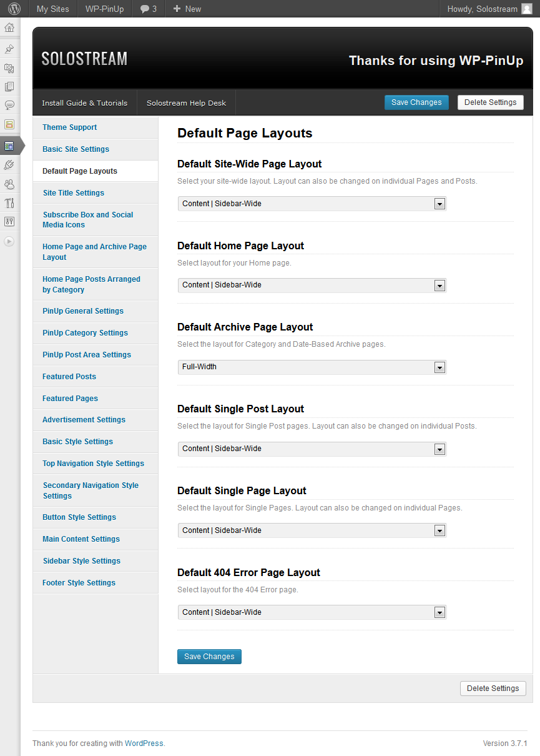Expand the collapsed admin menu arrow
540x756 pixels.
coord(9,241)
